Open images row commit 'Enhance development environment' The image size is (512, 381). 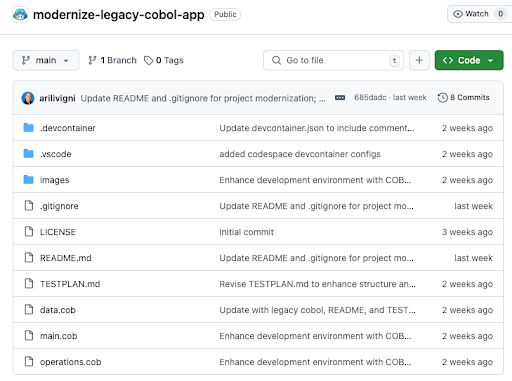pyautogui.click(x=315, y=180)
